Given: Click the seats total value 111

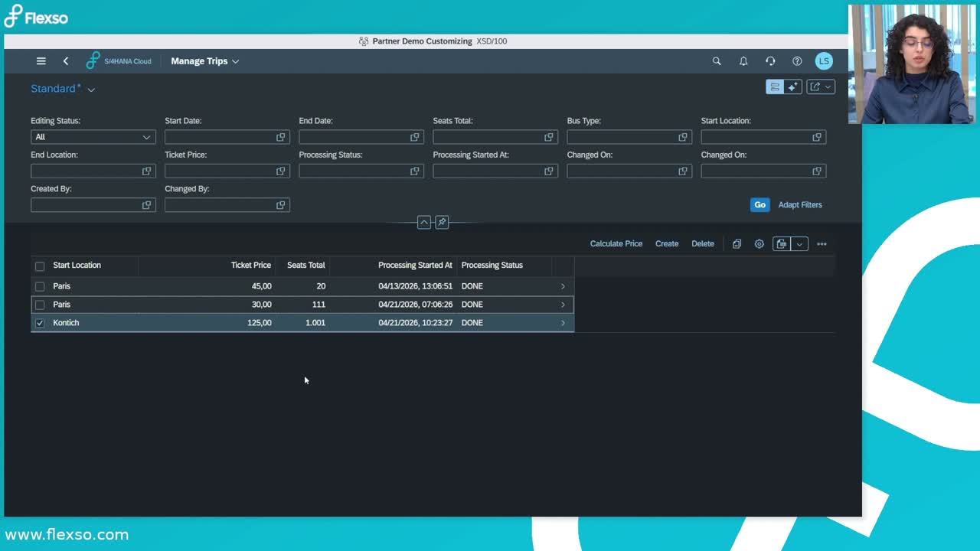Looking at the screenshot, I should 318,305.
